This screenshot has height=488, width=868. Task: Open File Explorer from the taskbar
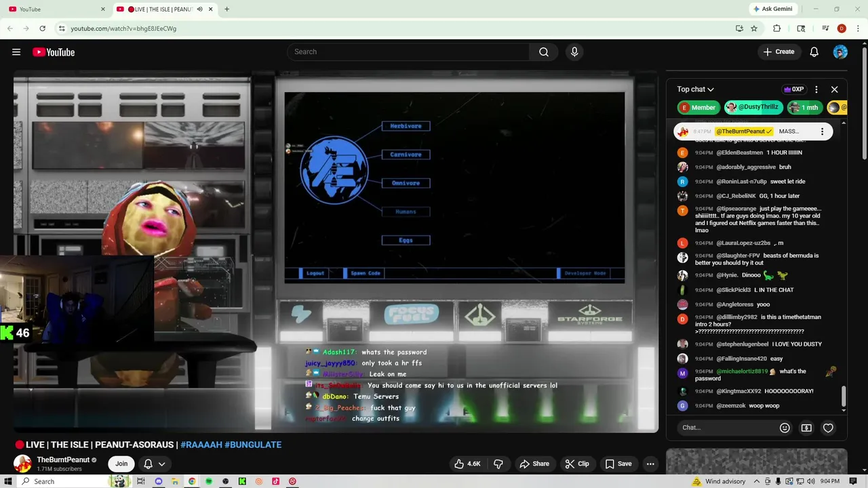pyautogui.click(x=175, y=481)
